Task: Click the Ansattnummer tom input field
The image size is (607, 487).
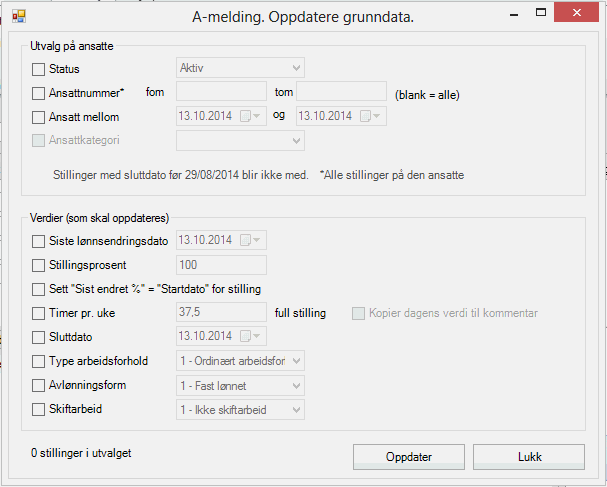Action: click(x=341, y=93)
